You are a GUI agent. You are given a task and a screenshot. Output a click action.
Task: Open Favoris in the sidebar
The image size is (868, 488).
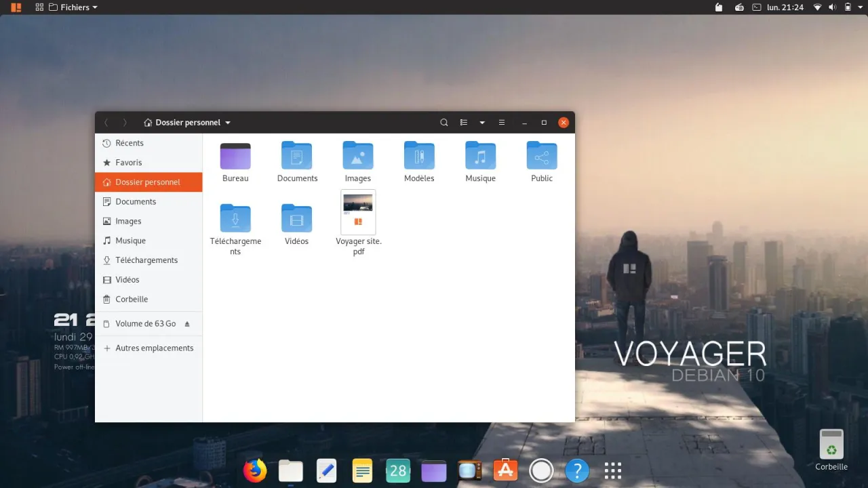pyautogui.click(x=128, y=163)
